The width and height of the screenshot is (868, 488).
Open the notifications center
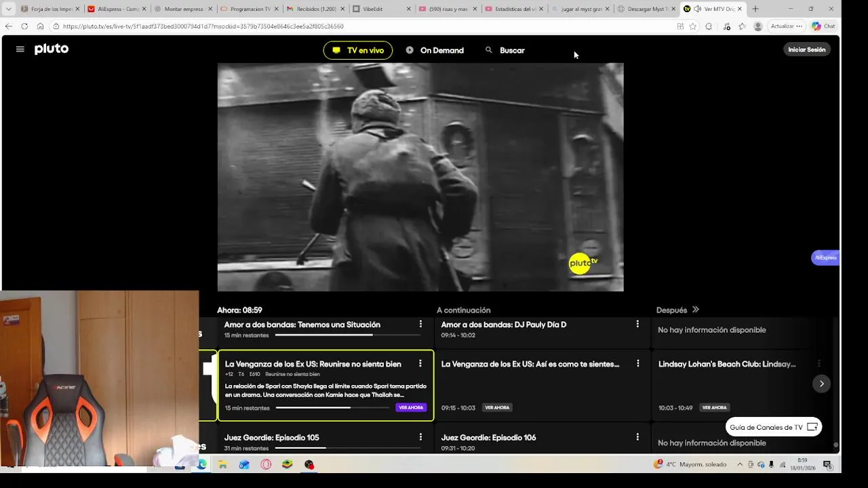pyautogui.click(x=827, y=464)
